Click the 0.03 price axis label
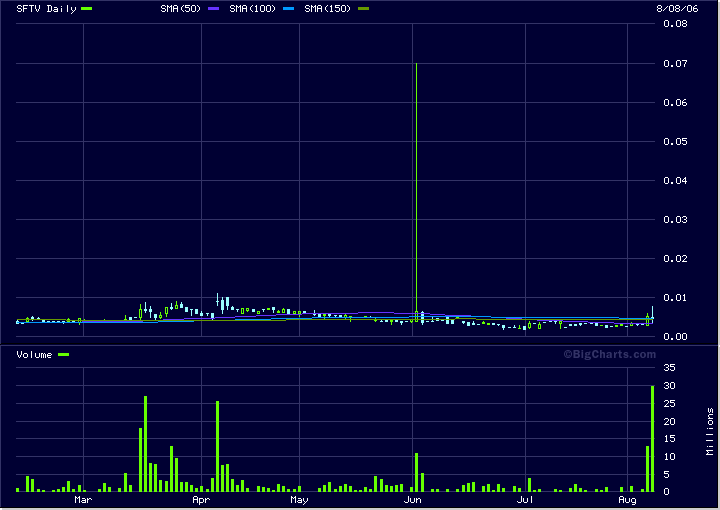The image size is (720, 510). click(675, 219)
